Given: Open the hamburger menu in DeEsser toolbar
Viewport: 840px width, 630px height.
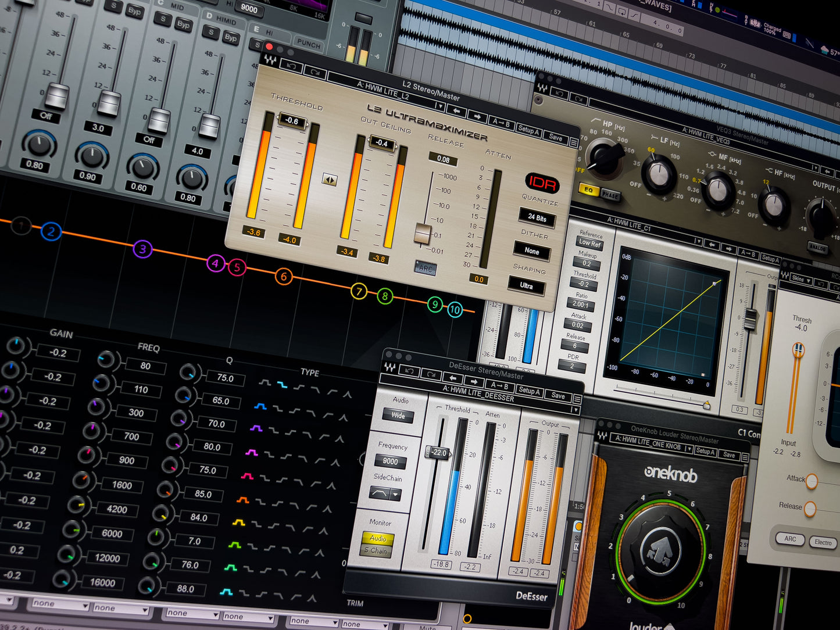Looking at the screenshot, I should point(577,399).
